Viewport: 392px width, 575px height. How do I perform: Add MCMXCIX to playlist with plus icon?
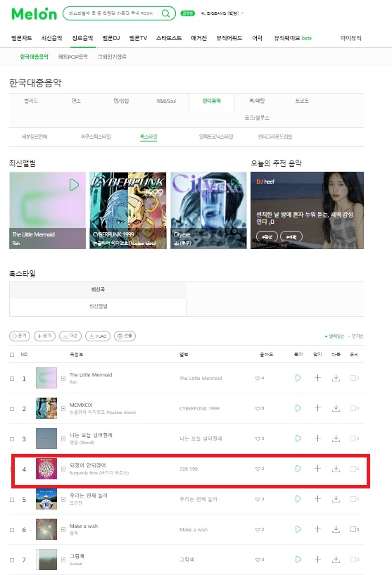point(317,408)
